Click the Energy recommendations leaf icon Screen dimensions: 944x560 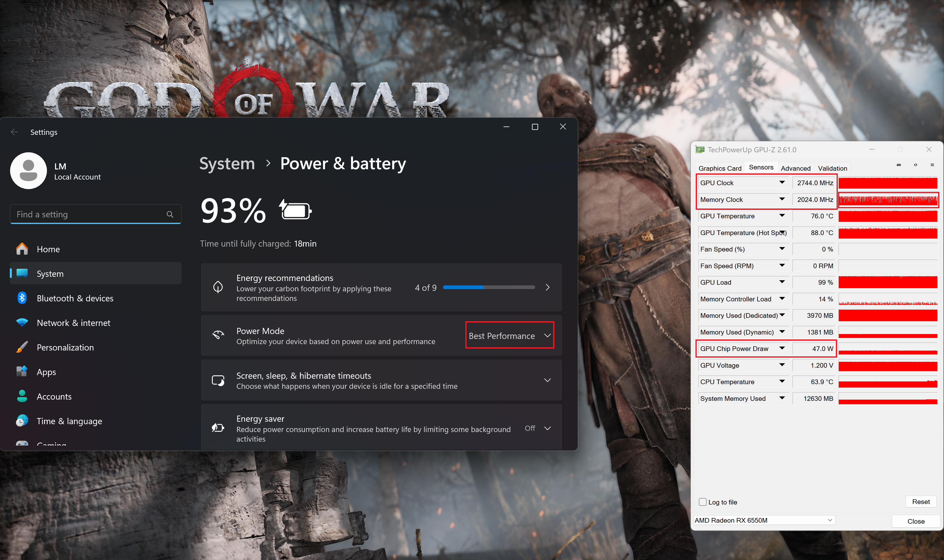pyautogui.click(x=218, y=288)
